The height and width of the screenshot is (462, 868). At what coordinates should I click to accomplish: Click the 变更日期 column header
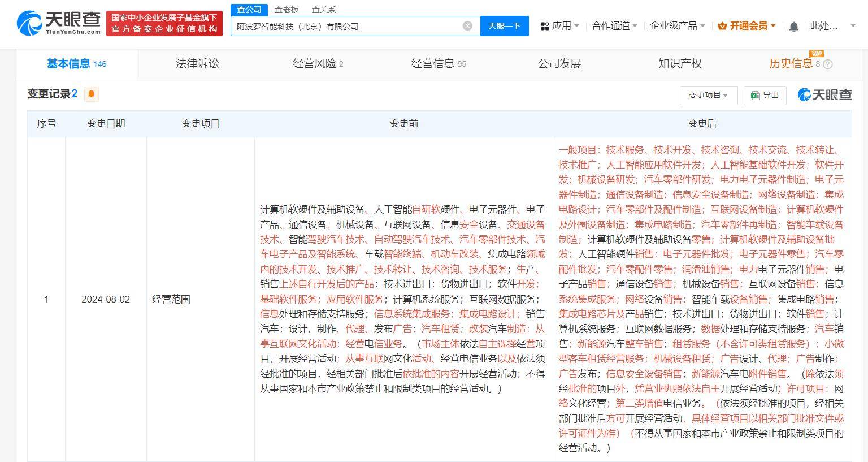(x=106, y=123)
